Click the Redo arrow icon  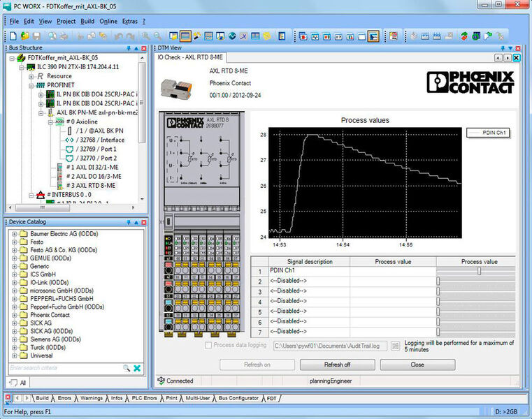[x=130, y=36]
